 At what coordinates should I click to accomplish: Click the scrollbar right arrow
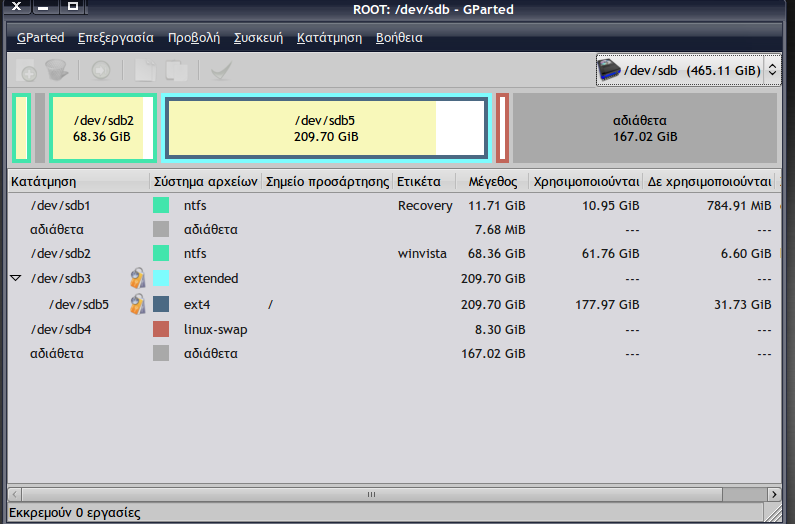pos(774,494)
